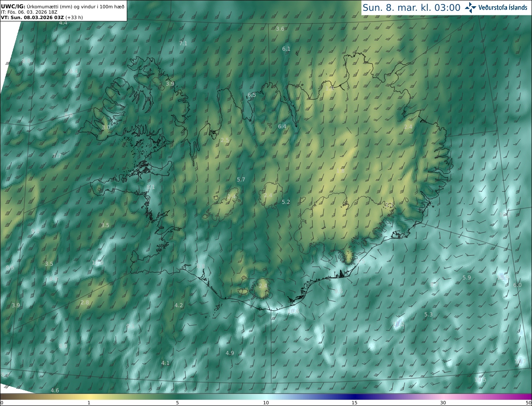Click the colour scale tick label 50
This screenshot has width=532, height=406.
528,403
